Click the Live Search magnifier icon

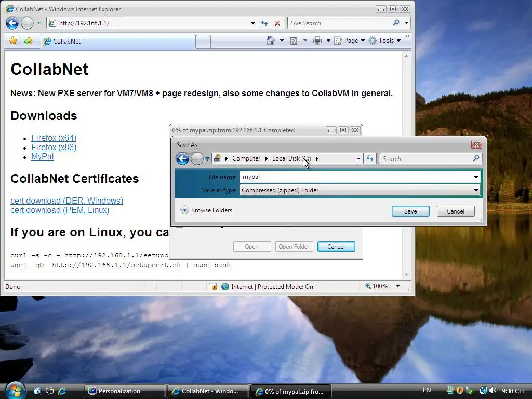[396, 23]
